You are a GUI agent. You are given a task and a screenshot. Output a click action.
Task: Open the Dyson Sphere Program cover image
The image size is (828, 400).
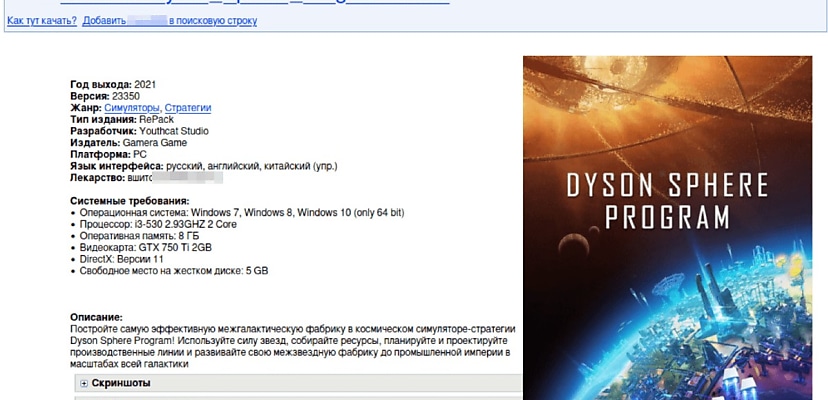pyautogui.click(x=667, y=228)
